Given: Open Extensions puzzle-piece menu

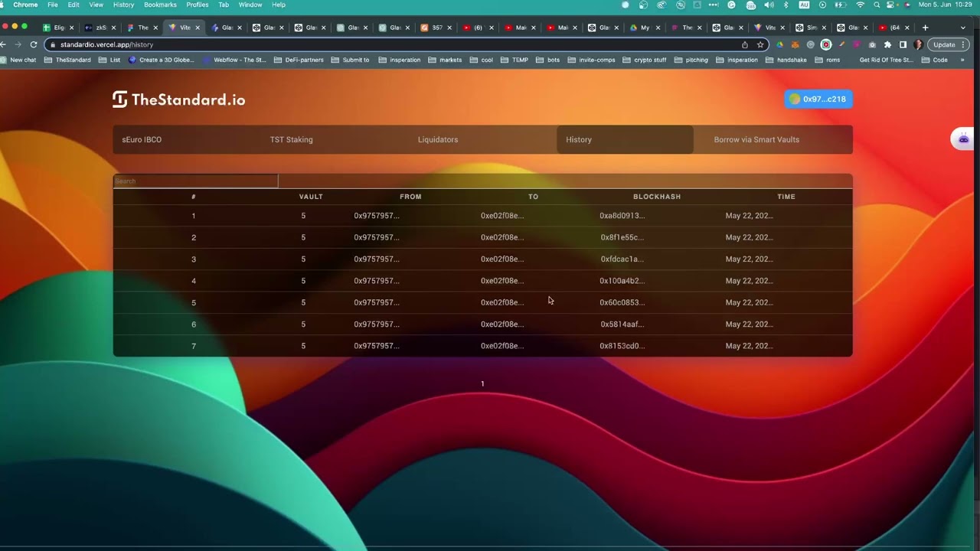Looking at the screenshot, I should pyautogui.click(x=887, y=44).
